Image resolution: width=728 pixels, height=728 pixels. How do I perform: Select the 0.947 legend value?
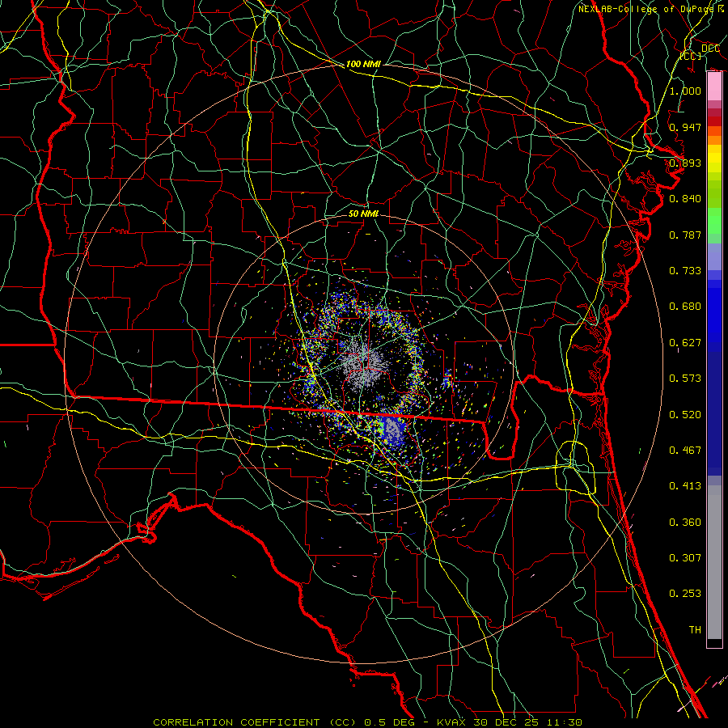tap(685, 127)
